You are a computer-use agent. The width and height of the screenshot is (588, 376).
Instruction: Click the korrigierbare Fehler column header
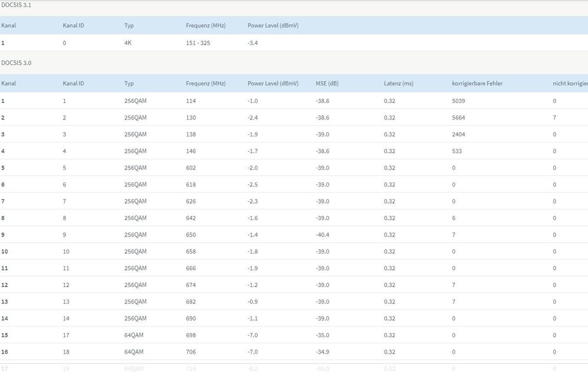click(x=477, y=84)
